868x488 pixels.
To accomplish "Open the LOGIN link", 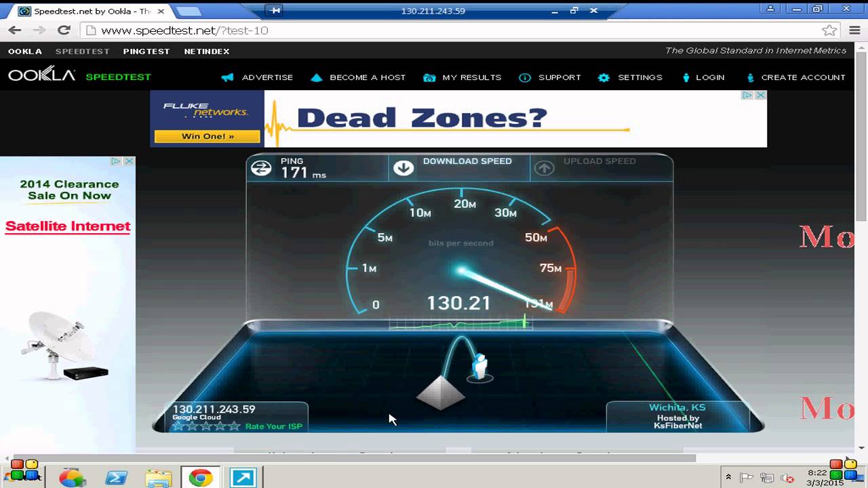I will (x=710, y=77).
